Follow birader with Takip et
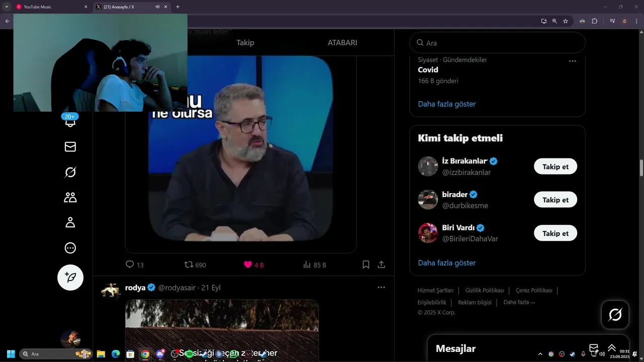Screen dimensions: 644x362 (x=555, y=200)
